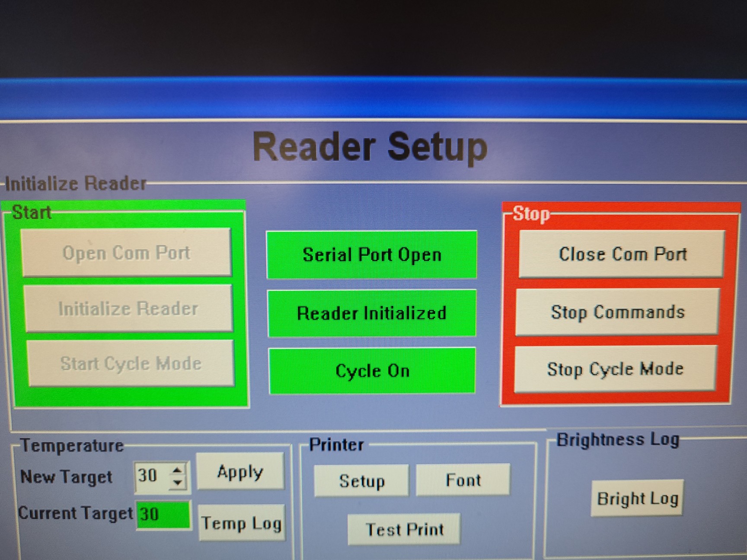The width and height of the screenshot is (747, 560).
Task: Run a Test Print
Action: pos(404,529)
